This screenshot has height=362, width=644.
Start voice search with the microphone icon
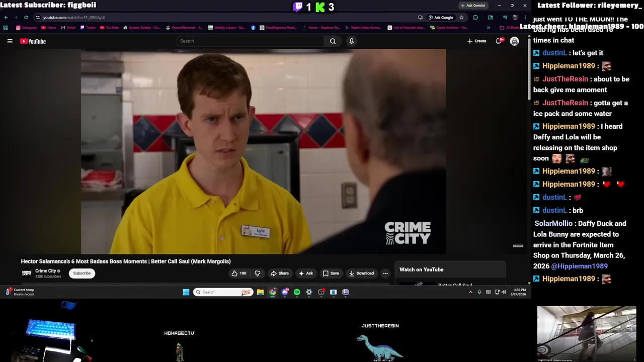click(351, 41)
